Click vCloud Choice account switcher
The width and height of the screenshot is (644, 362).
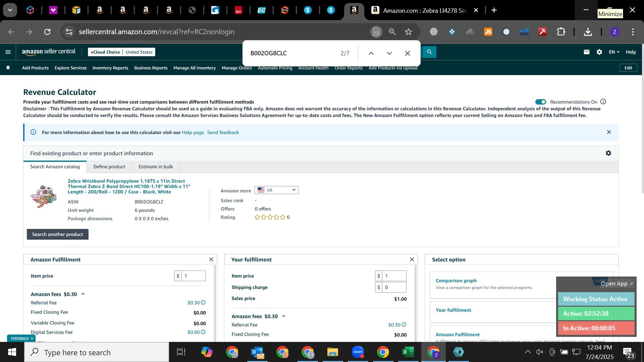coord(121,52)
